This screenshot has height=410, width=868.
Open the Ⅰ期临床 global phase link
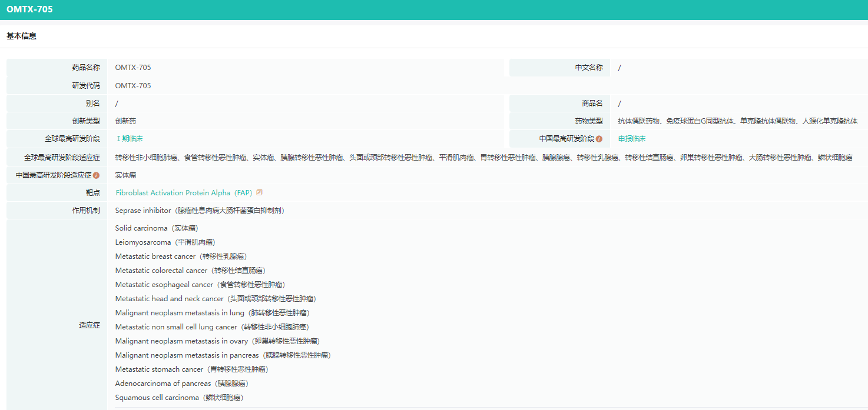pyautogui.click(x=129, y=139)
